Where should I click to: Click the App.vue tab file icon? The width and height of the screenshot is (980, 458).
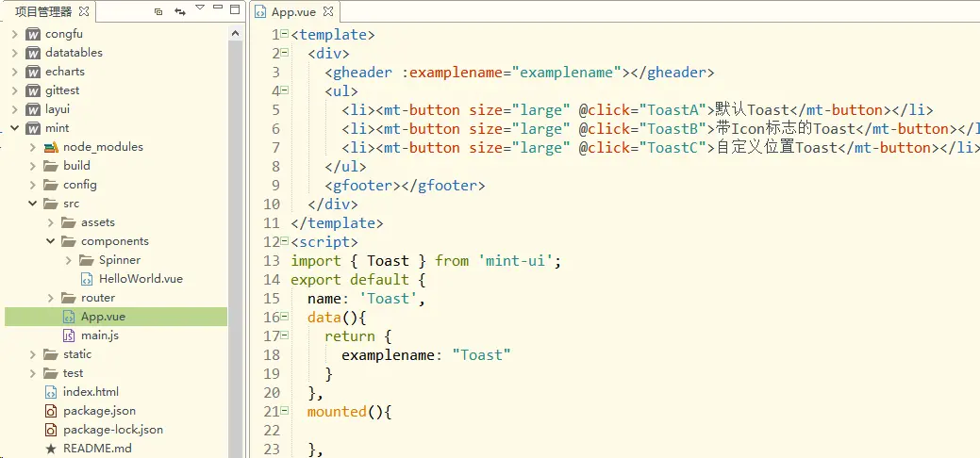[261, 12]
